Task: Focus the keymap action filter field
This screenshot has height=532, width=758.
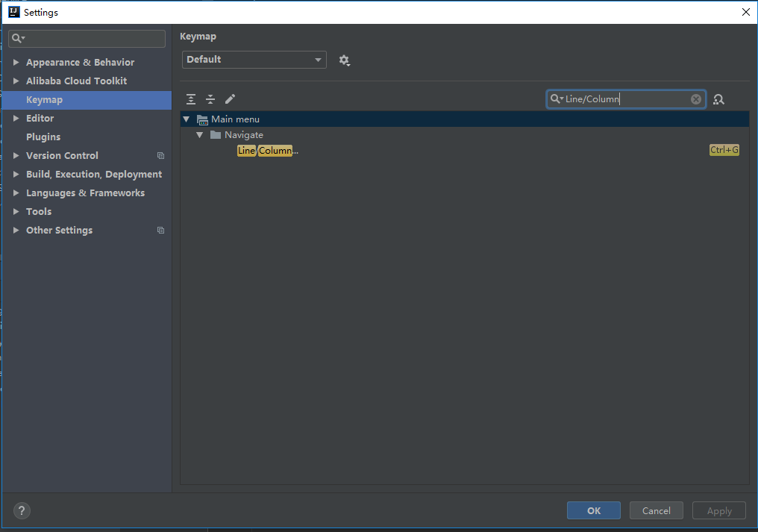Action: [x=626, y=99]
